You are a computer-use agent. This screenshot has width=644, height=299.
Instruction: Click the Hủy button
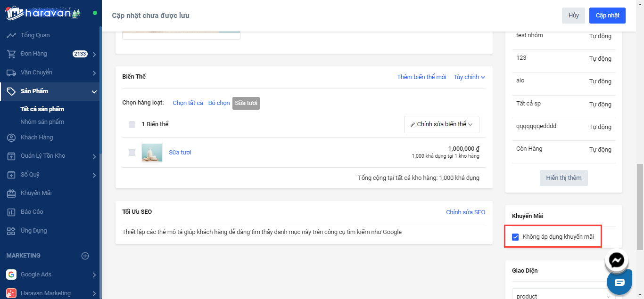pyautogui.click(x=573, y=16)
